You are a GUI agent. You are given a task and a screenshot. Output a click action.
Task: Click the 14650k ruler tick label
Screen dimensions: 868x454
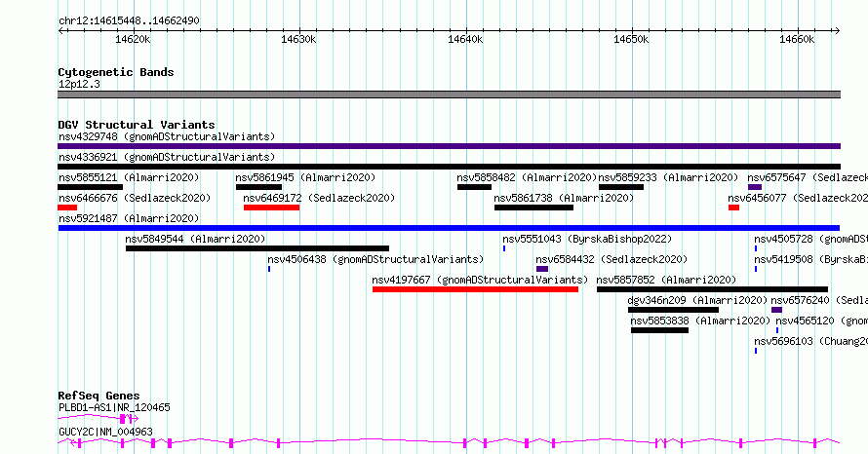(631, 39)
